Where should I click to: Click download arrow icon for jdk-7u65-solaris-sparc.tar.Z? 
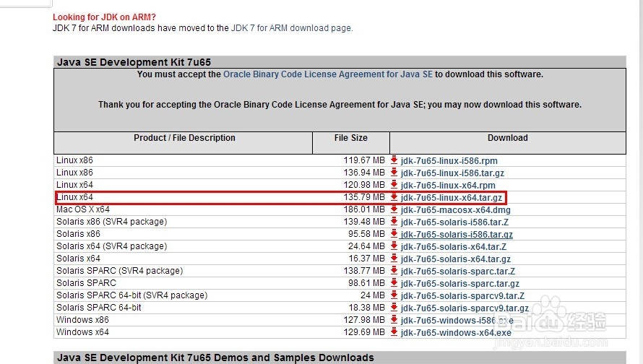point(394,271)
